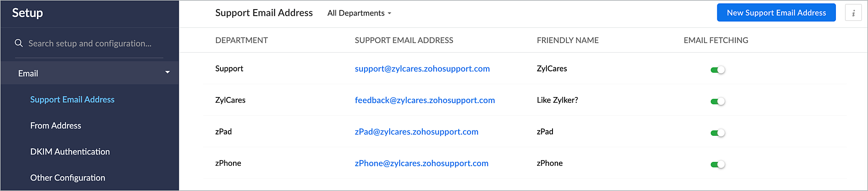This screenshot has height=191, width=868.
Task: Click the info icon button
Action: 853,13
